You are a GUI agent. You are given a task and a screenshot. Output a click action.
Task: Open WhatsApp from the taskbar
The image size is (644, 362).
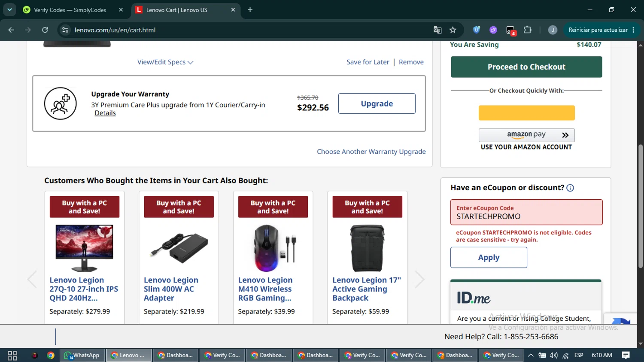tap(82, 356)
